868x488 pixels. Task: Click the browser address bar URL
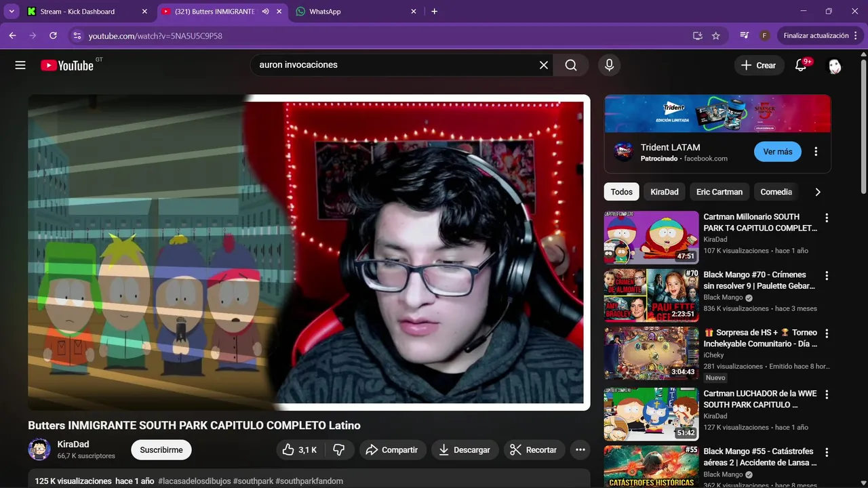click(x=155, y=35)
